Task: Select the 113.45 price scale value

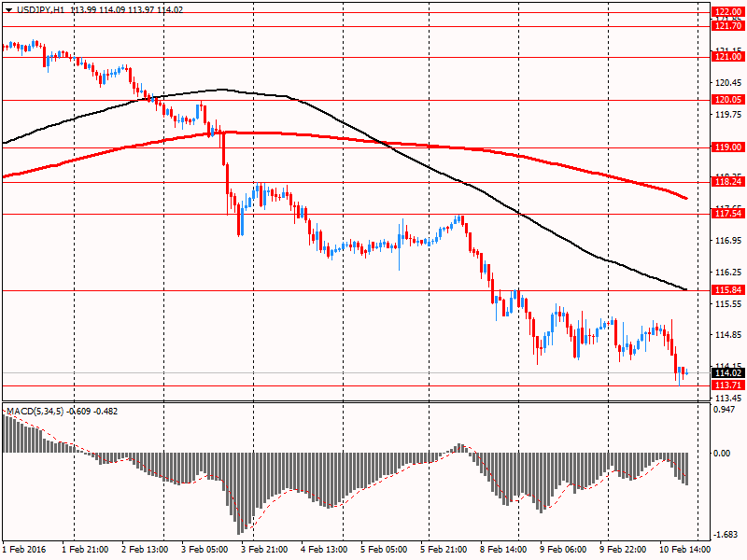Action: click(728, 399)
